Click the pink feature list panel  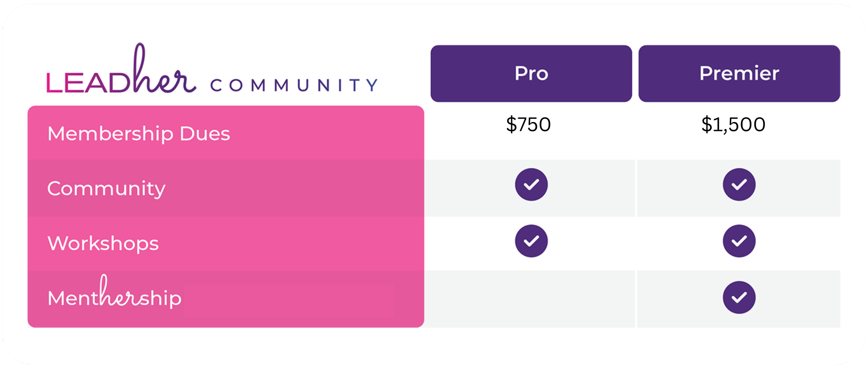coord(226,217)
